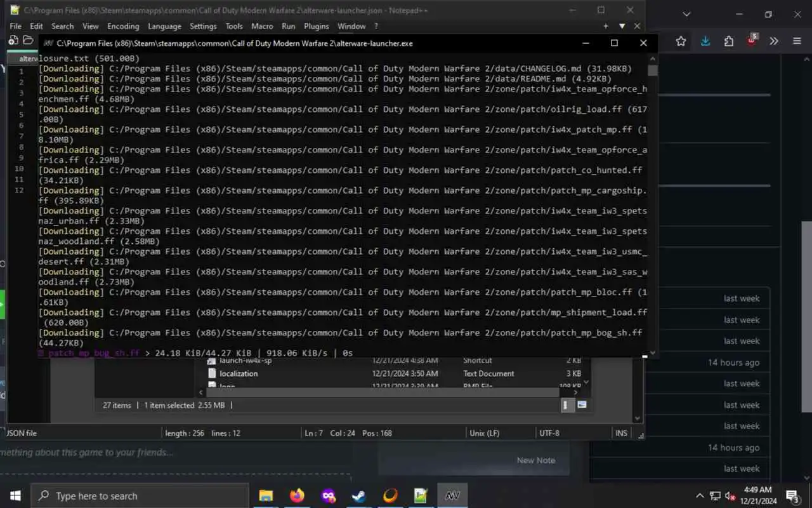Click the console line mentioning CHANGELOG.md
The height and width of the screenshot is (508, 812).
(336, 69)
